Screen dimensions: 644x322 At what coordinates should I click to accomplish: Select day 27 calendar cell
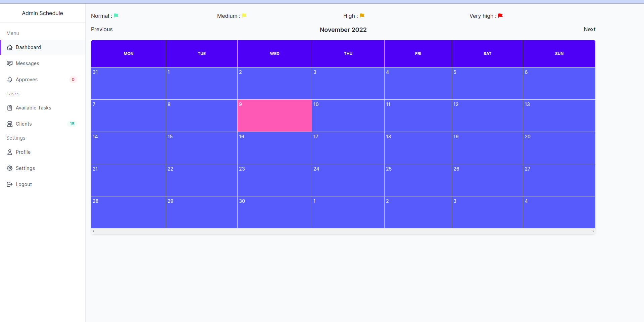(559, 180)
